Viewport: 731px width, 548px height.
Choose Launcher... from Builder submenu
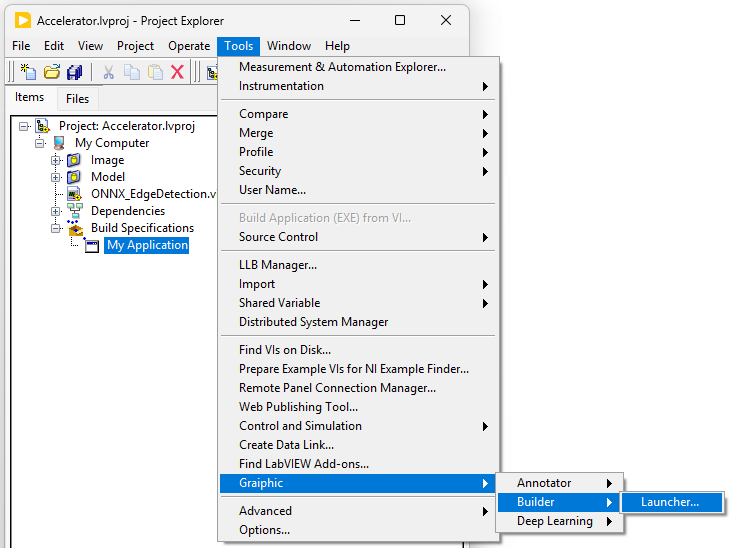tap(669, 502)
